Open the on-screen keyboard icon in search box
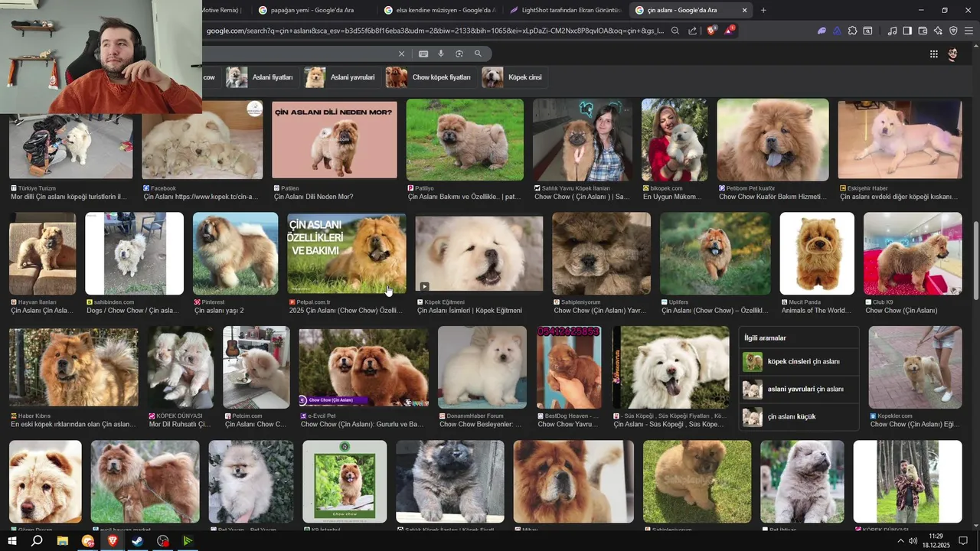 coord(423,54)
